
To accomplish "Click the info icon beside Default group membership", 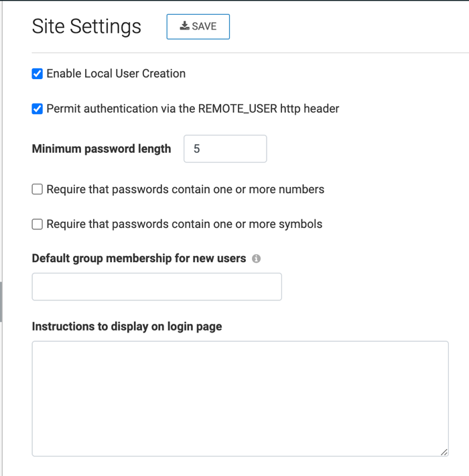I will [x=257, y=259].
